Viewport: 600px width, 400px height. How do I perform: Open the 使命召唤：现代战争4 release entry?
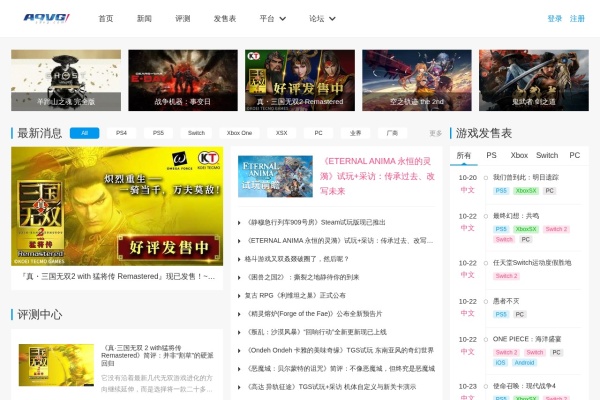pos(524,386)
